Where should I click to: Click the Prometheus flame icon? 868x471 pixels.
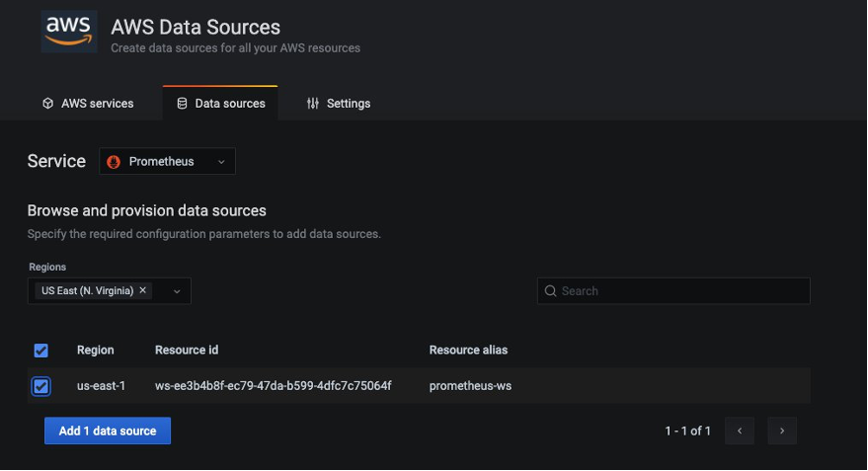click(x=114, y=162)
